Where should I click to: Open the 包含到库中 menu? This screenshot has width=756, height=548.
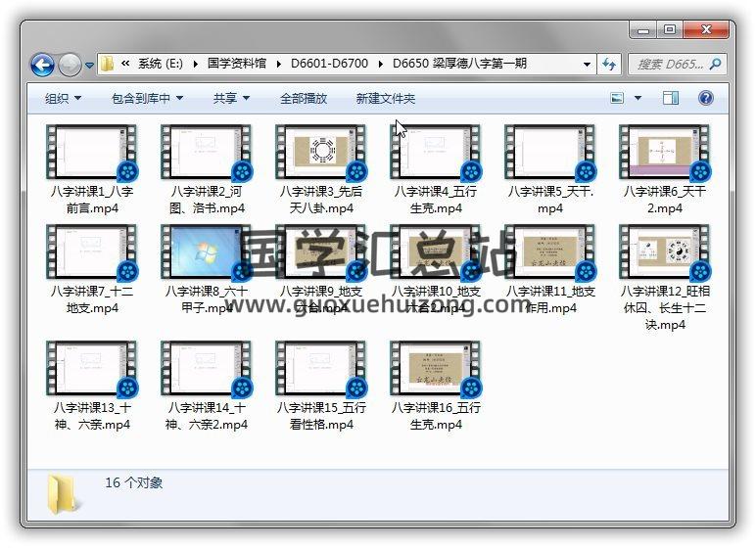point(147,98)
